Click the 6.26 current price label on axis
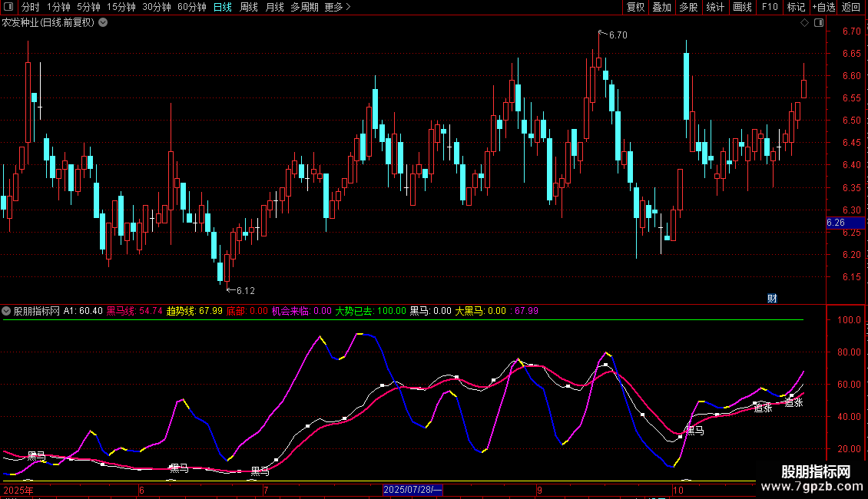This screenshot has width=868, height=499. (836, 223)
